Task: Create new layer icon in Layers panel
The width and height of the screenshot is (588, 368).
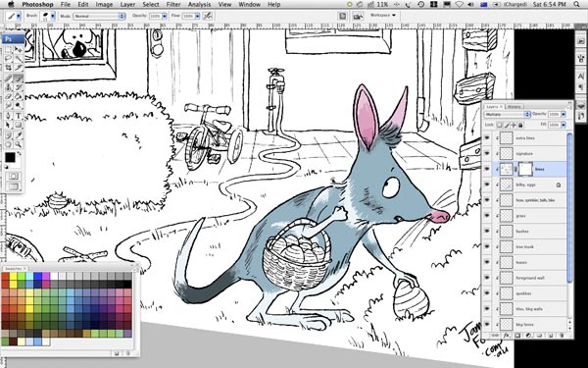Action: [551, 335]
